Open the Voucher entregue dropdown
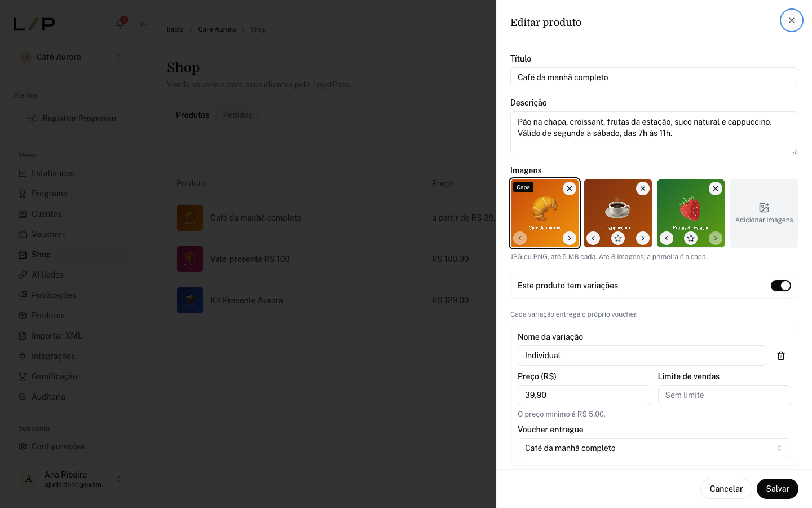 (x=654, y=448)
